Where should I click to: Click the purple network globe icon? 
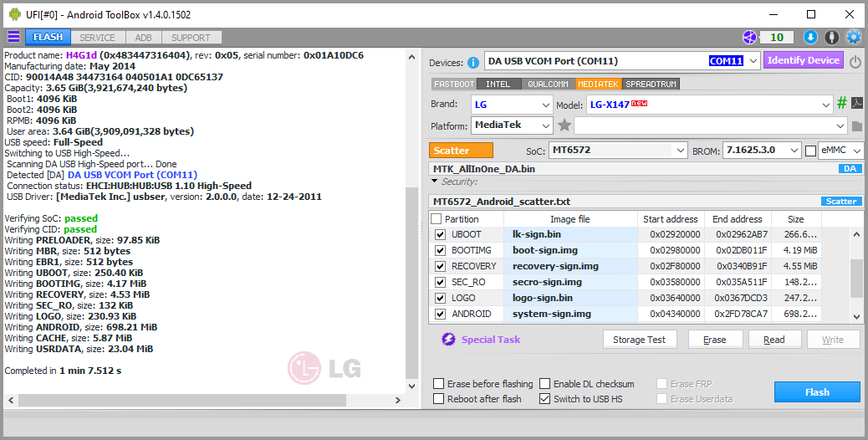click(749, 37)
